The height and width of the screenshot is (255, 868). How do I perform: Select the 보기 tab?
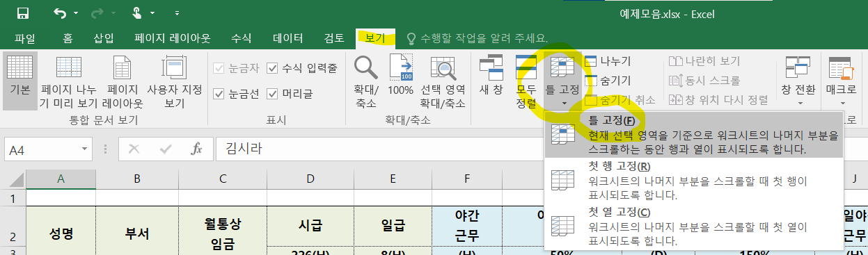pos(375,38)
